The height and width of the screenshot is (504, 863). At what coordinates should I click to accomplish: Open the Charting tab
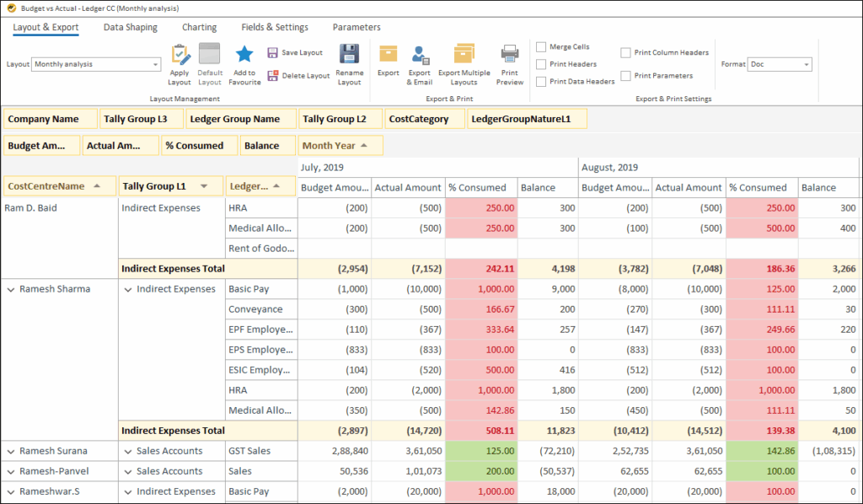199,27
